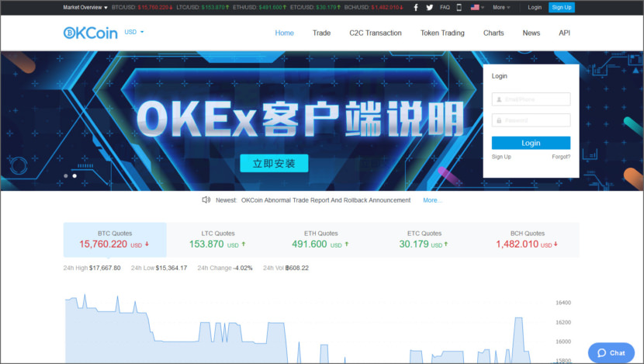
Task: Open the Chat bubble widget
Action: [611, 352]
